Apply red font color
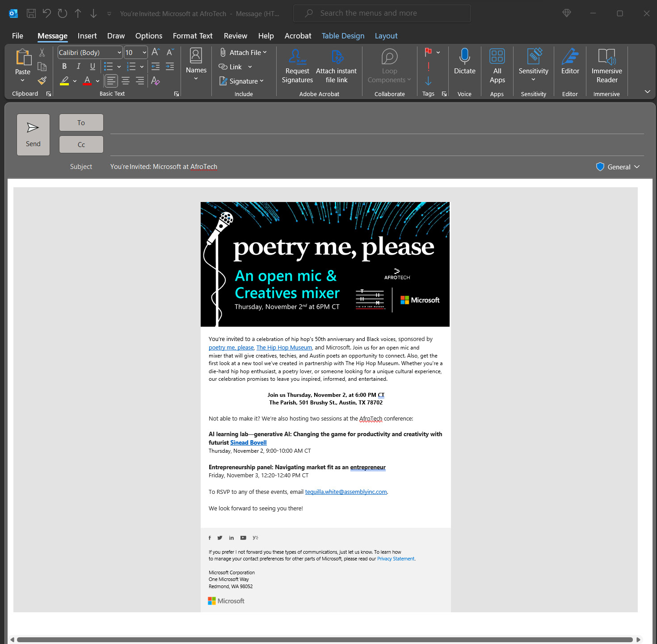Screen dimensions: 657x644 coord(87,81)
